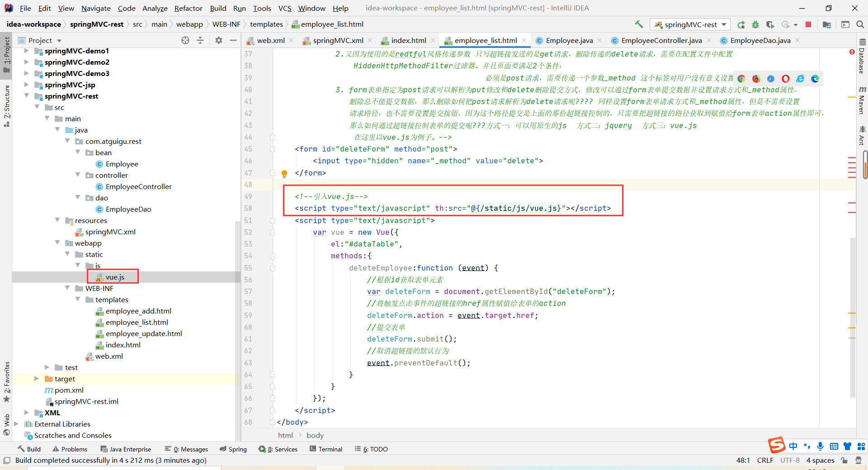Click the Sogou input method logo
The image size is (868, 470).
777,445
